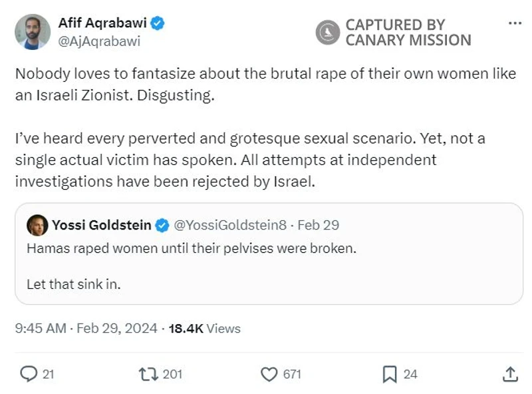Repost this tweet using the retweet icon
This screenshot has height=394, width=532.
click(x=148, y=374)
